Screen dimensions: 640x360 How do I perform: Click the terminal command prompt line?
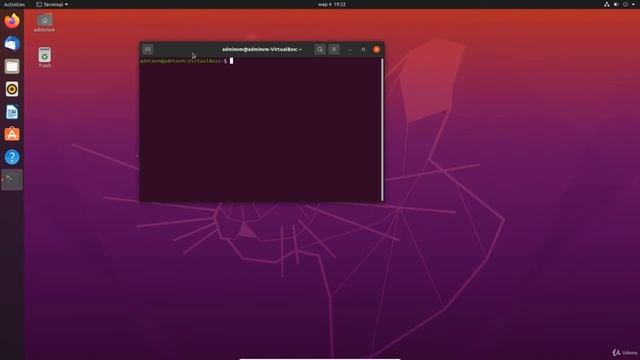[187, 61]
